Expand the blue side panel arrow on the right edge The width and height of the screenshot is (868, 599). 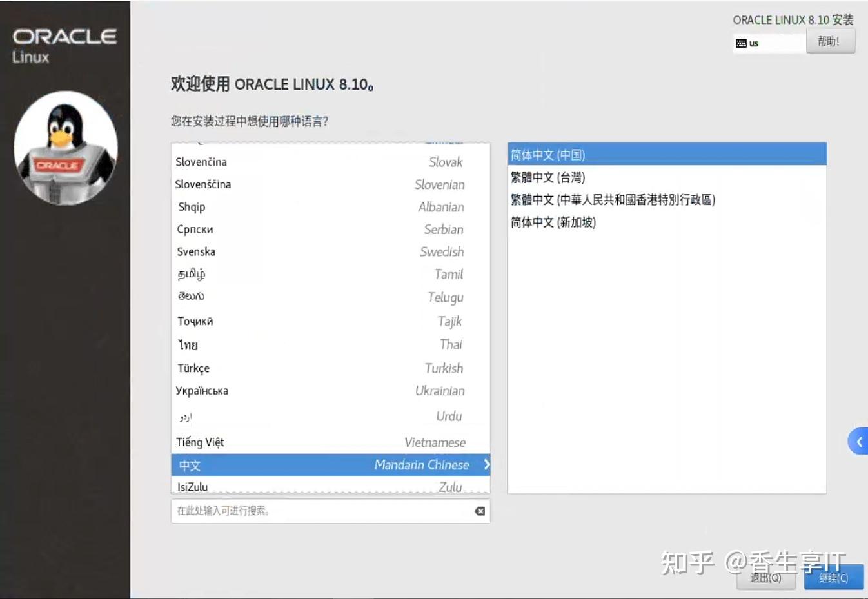click(x=858, y=442)
